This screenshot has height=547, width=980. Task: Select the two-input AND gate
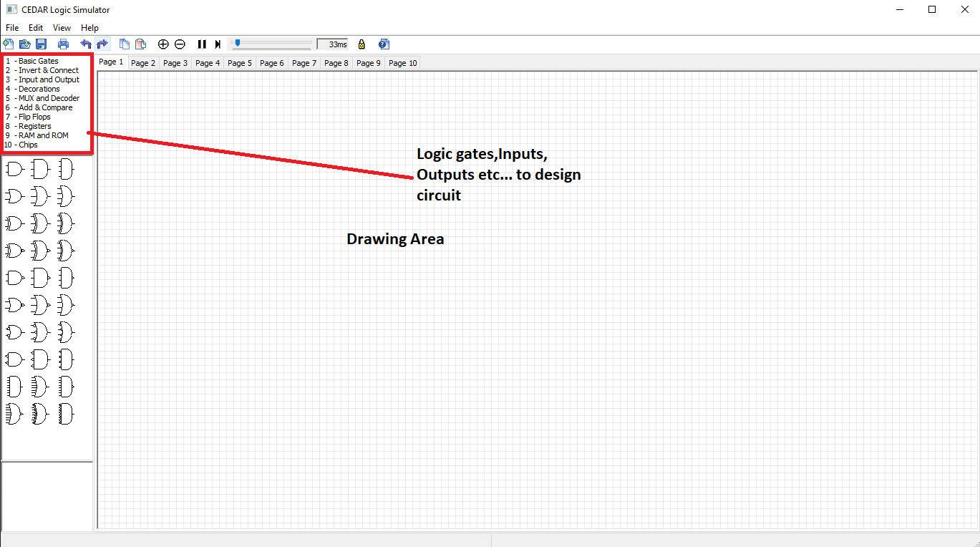tap(14, 168)
